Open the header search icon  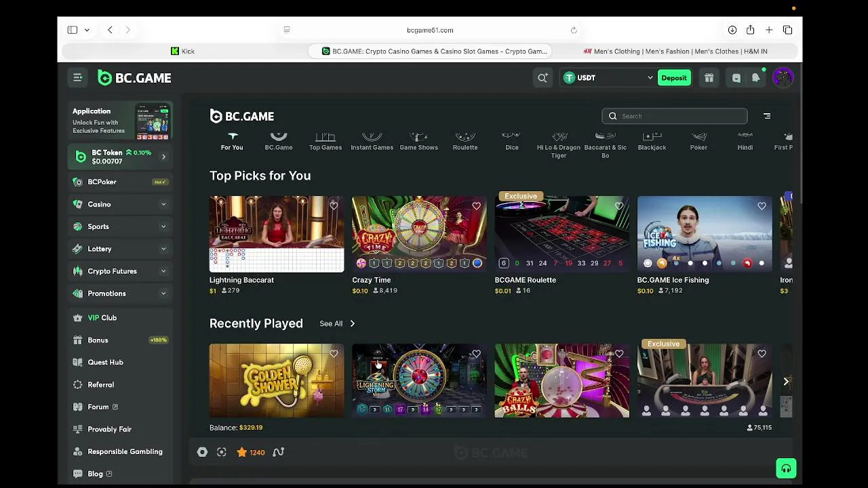pos(542,78)
